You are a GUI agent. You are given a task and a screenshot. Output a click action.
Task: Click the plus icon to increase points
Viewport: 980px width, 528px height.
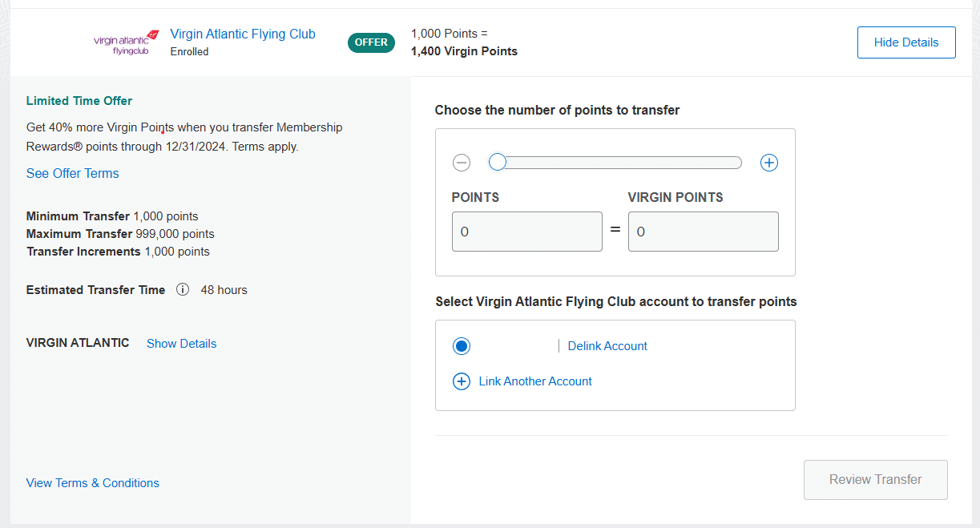pos(769,163)
